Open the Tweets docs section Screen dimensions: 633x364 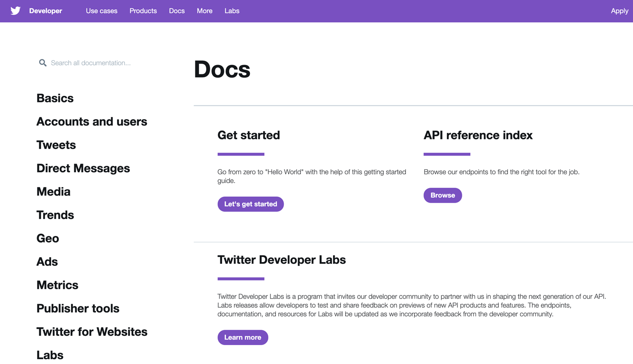click(56, 145)
